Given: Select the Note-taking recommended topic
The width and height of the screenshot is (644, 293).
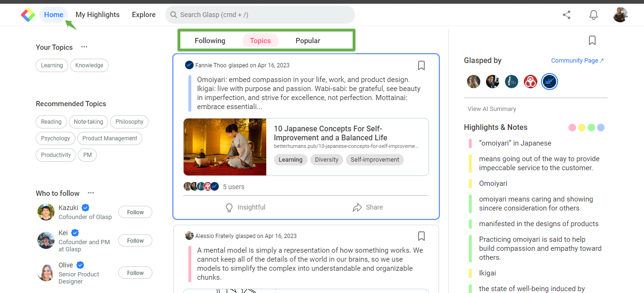Looking at the screenshot, I should (88, 122).
